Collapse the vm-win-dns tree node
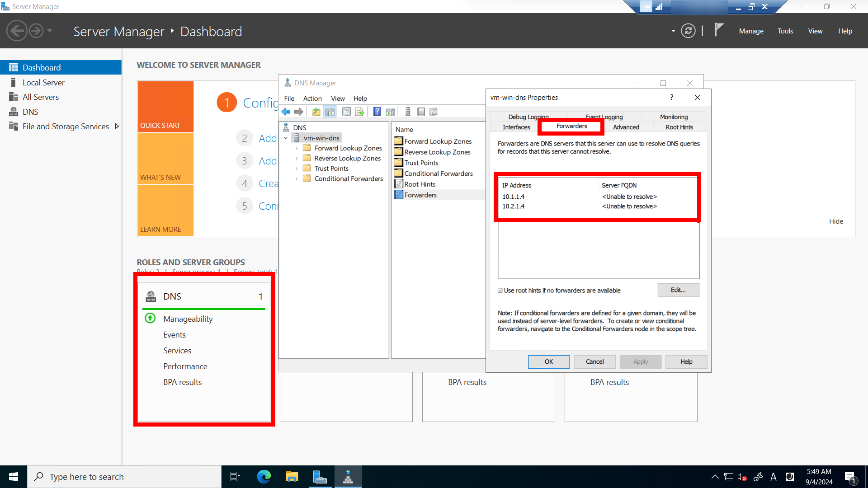This screenshot has width=868, height=488. 286,138
